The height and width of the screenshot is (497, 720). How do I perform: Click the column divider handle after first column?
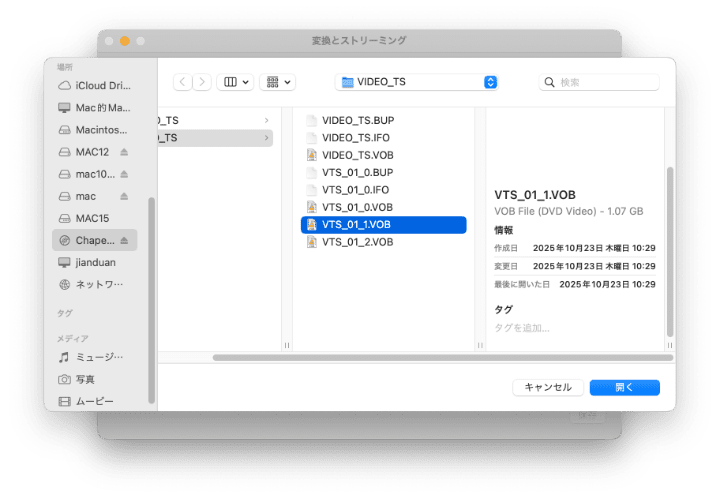pyautogui.click(x=287, y=345)
